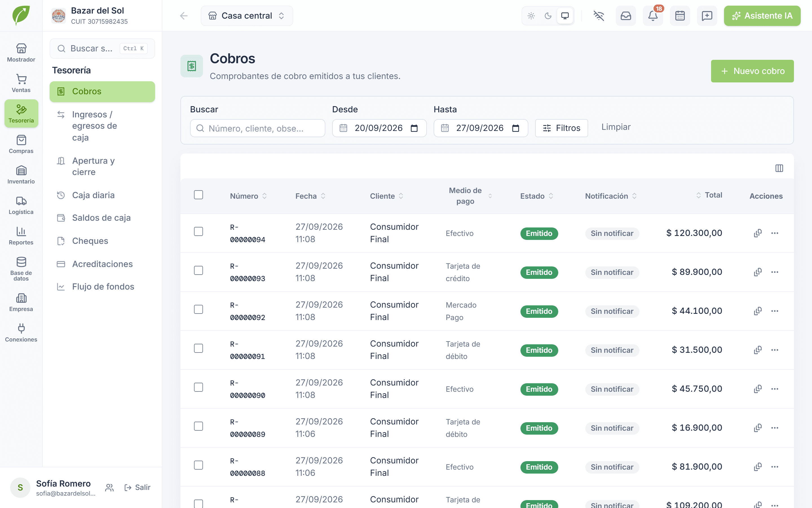The height and width of the screenshot is (508, 812).
Task: Sort table by Fecha column
Action: [x=310, y=196]
